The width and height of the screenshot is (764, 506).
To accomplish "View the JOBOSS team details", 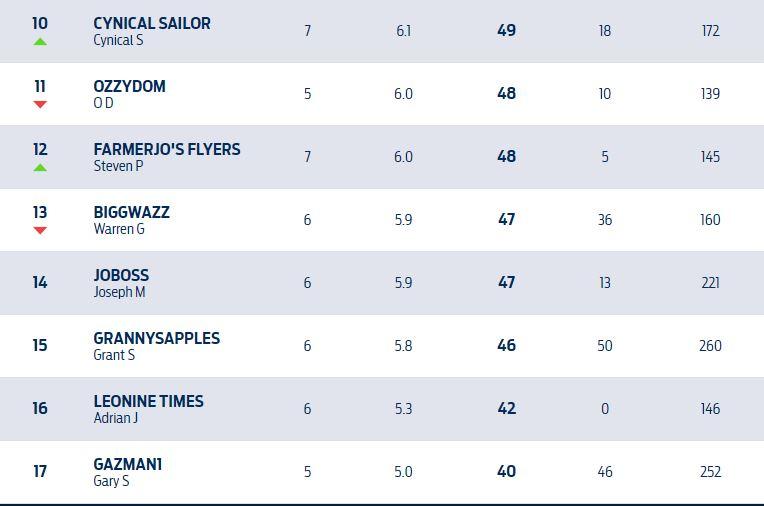I will click(x=121, y=275).
